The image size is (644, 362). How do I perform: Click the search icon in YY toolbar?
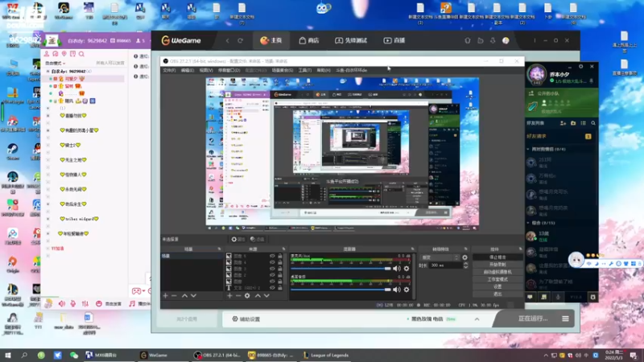(81, 54)
